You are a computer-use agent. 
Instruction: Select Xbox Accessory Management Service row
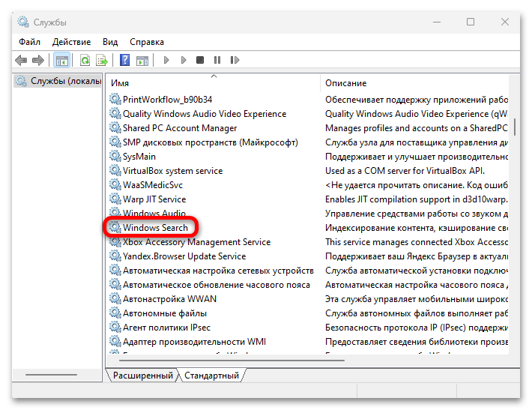197,242
